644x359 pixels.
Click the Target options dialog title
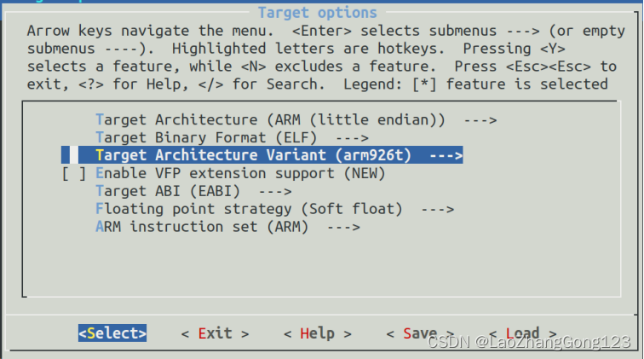click(x=318, y=13)
